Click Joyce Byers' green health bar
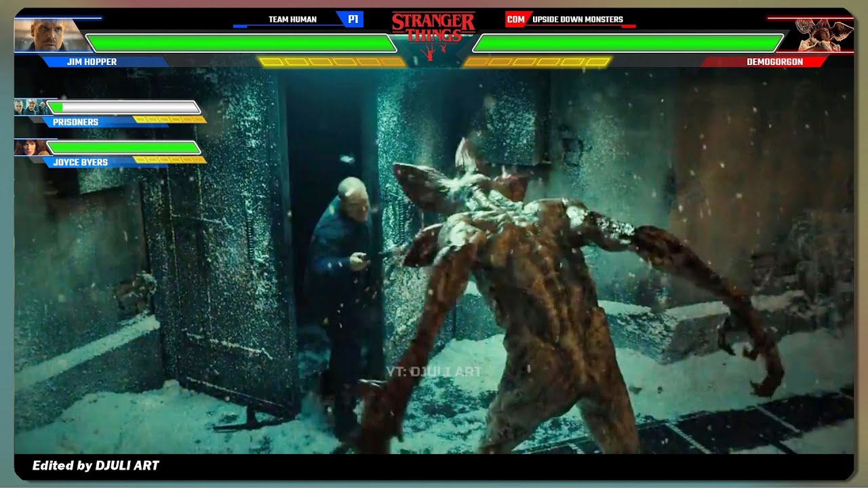 point(123,147)
